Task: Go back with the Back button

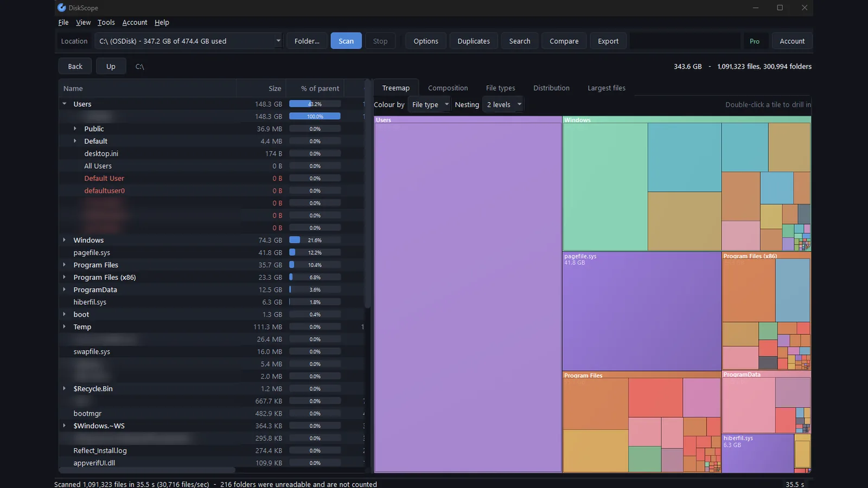Action: [x=75, y=66]
